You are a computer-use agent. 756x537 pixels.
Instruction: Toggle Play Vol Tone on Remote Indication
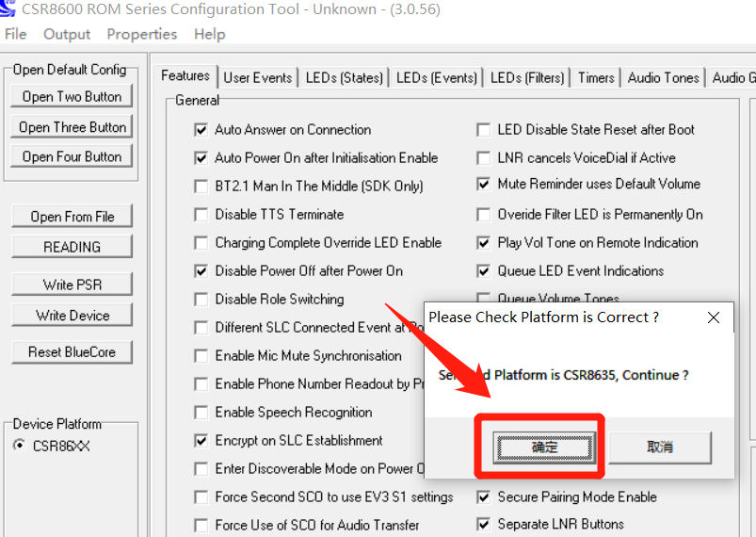click(484, 243)
